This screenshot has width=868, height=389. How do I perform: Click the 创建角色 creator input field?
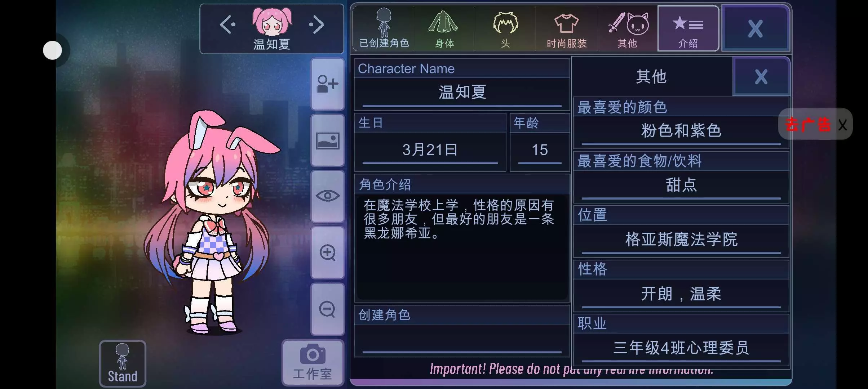(462, 340)
